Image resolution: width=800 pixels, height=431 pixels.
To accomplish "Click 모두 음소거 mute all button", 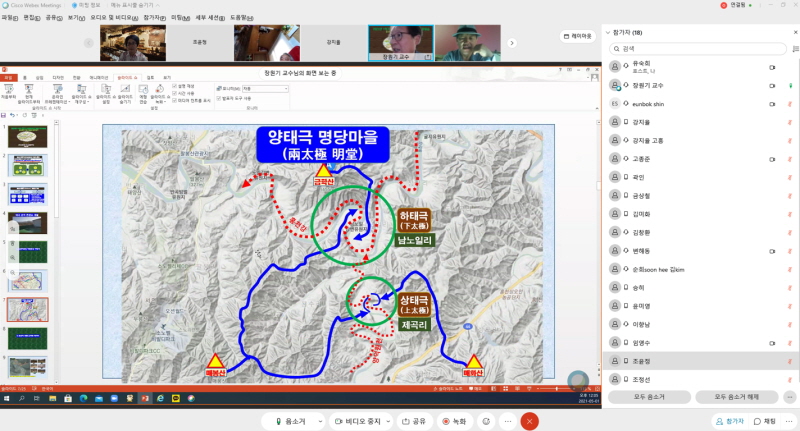I will coord(648,397).
